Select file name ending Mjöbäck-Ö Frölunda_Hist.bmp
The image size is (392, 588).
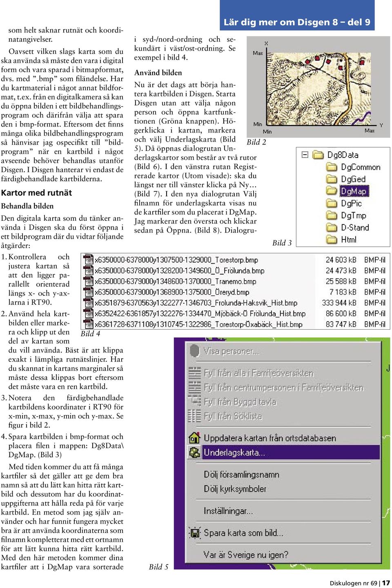(200, 314)
